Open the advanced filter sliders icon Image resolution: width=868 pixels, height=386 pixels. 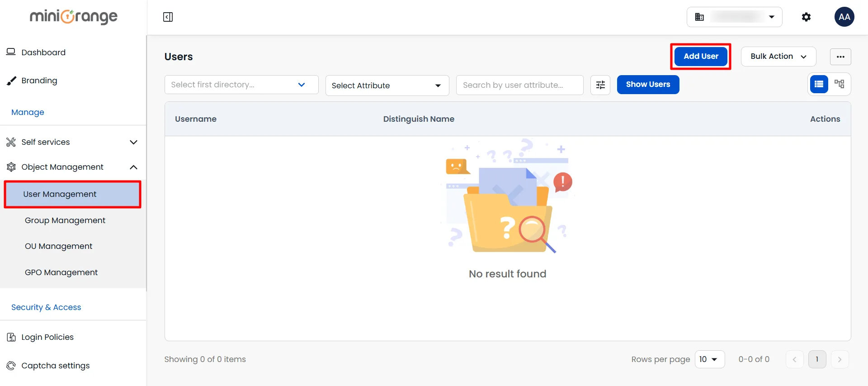[600, 85]
